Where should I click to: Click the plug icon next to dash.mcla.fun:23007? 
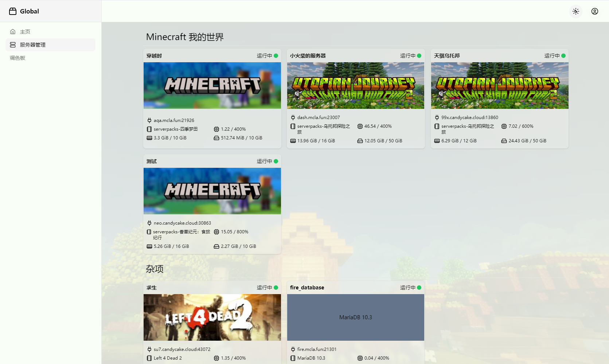coord(293,118)
